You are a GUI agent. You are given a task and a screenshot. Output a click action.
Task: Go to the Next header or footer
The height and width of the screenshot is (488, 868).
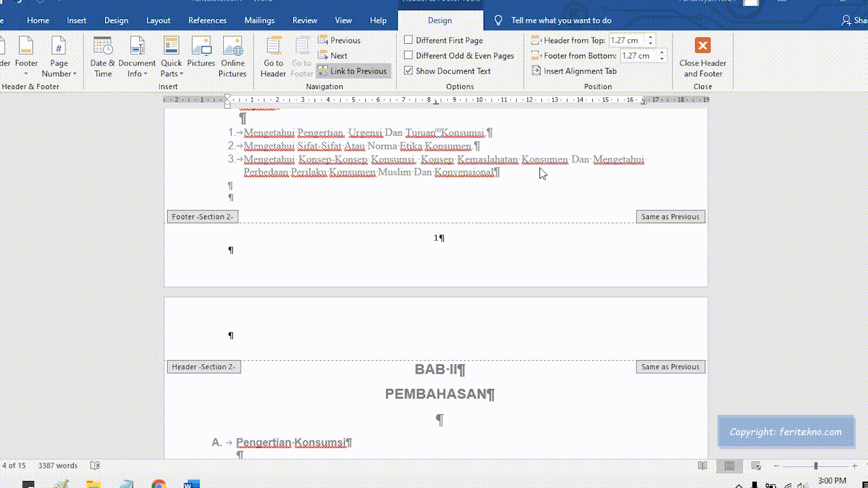[x=333, y=55]
